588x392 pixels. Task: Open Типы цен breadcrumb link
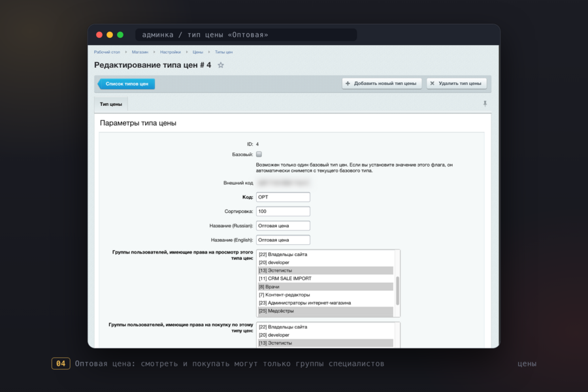coord(223,52)
